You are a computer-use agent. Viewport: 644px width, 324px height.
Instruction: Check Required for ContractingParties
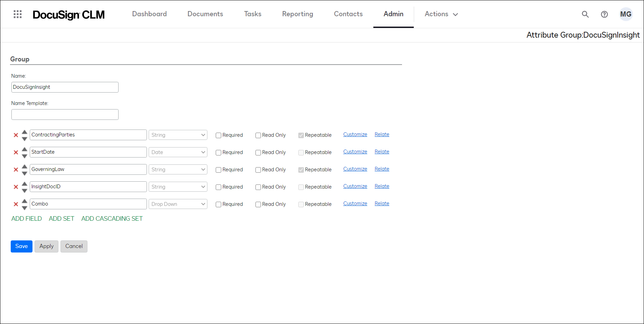(x=218, y=135)
